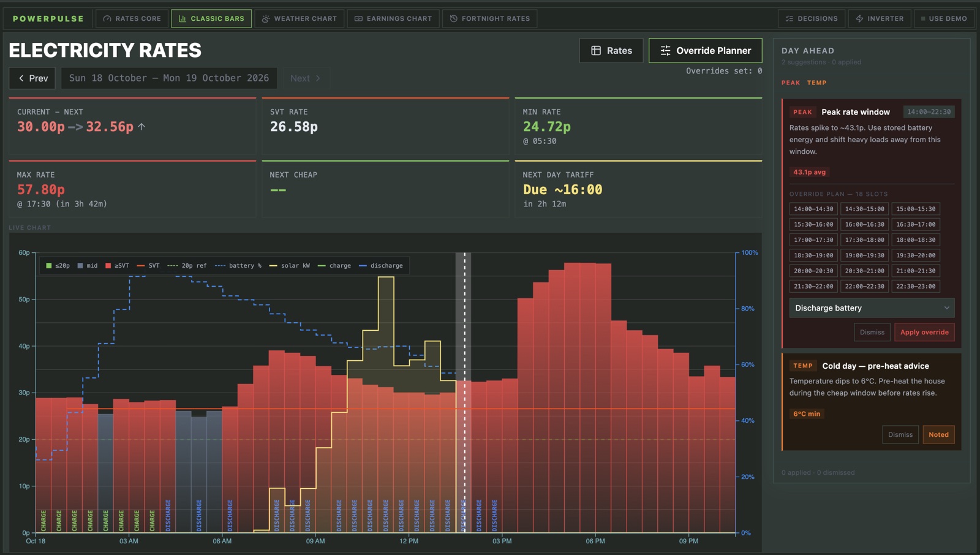Click the ≥SVT red legend swatch
980x555 pixels.
click(108, 266)
